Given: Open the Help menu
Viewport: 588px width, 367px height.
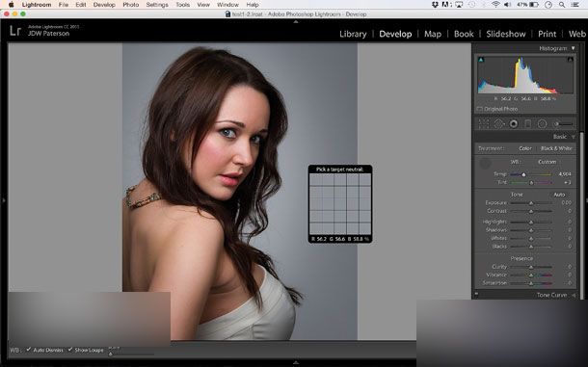Looking at the screenshot, I should point(253,5).
